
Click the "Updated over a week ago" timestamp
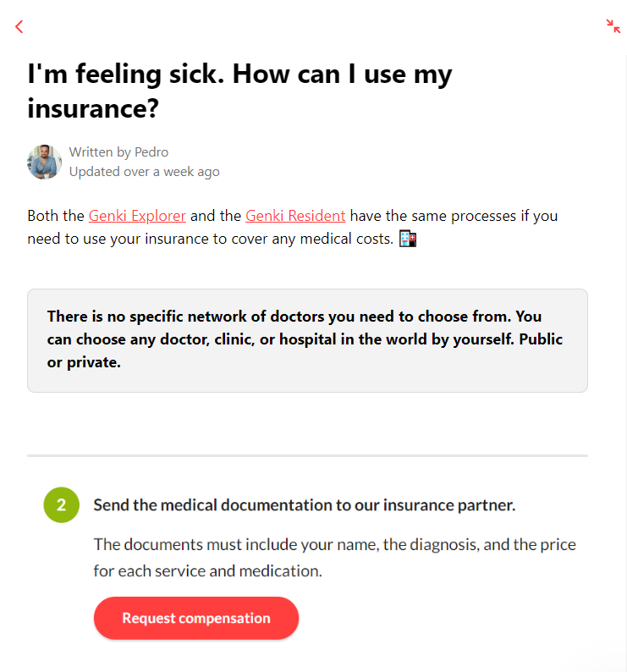[x=144, y=172]
